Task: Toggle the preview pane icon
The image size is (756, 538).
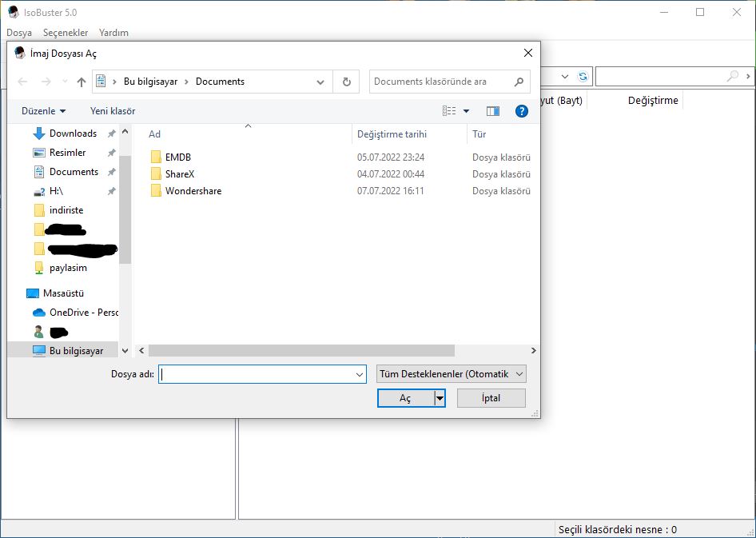Action: click(493, 111)
